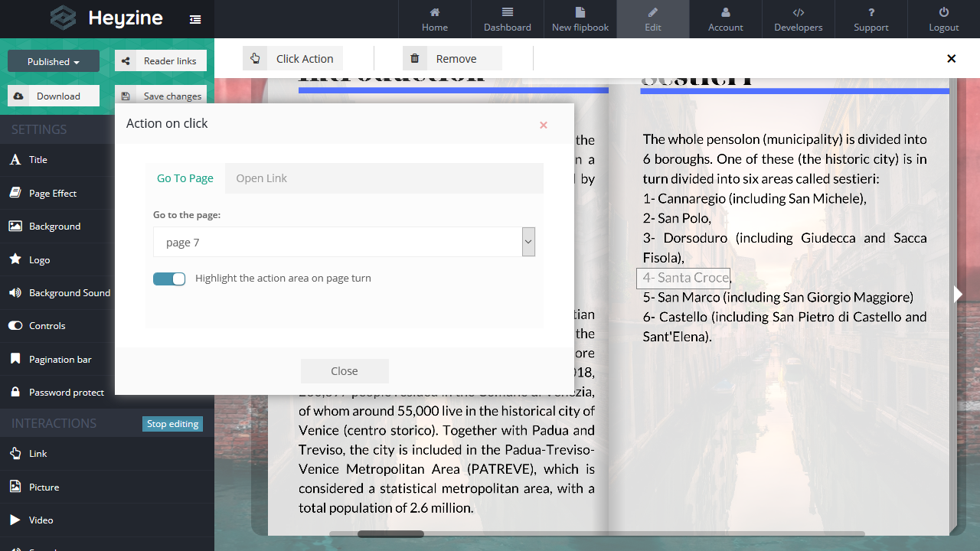Image resolution: width=980 pixels, height=551 pixels.
Task: Create a New flipbook
Action: tap(580, 19)
